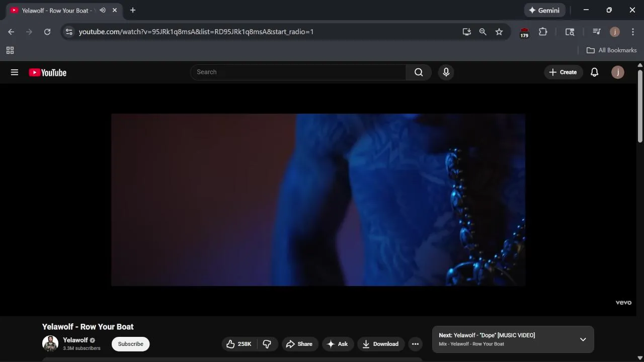This screenshot has height=362, width=644.
Task: Click the video player area
Action: [x=318, y=200]
